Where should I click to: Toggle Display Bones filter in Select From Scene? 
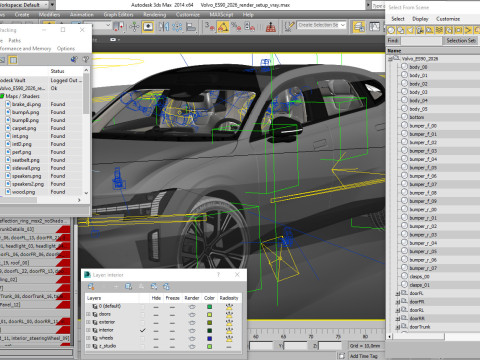[468, 30]
